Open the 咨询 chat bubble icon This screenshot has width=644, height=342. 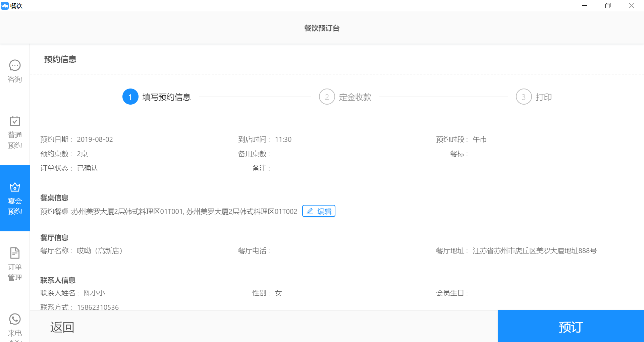coord(15,65)
